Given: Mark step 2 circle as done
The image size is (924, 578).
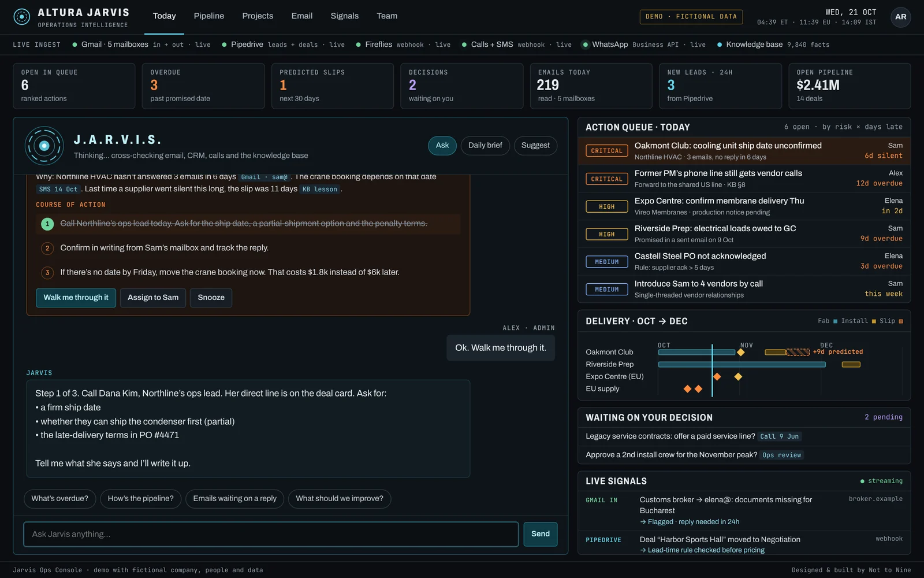Looking at the screenshot, I should [47, 248].
